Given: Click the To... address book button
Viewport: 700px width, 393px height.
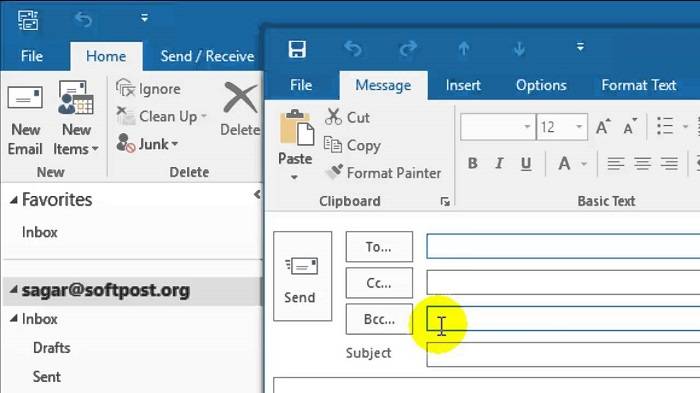Looking at the screenshot, I should [379, 247].
